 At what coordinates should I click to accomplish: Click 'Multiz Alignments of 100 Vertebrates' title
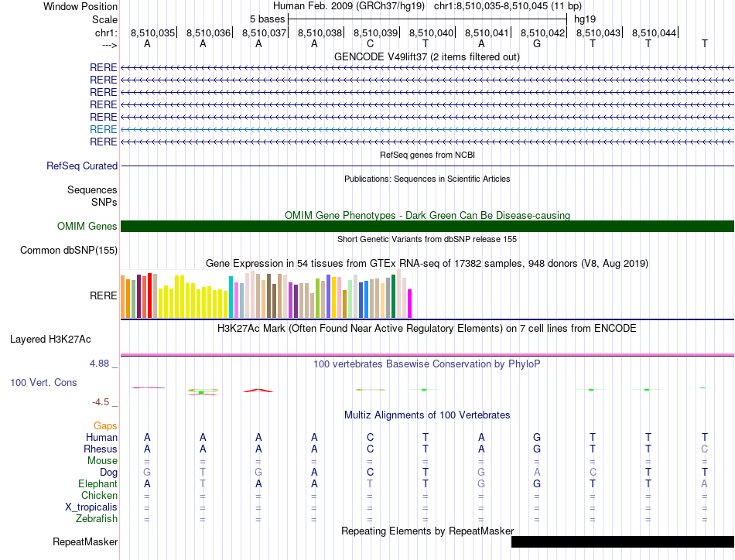click(427, 415)
